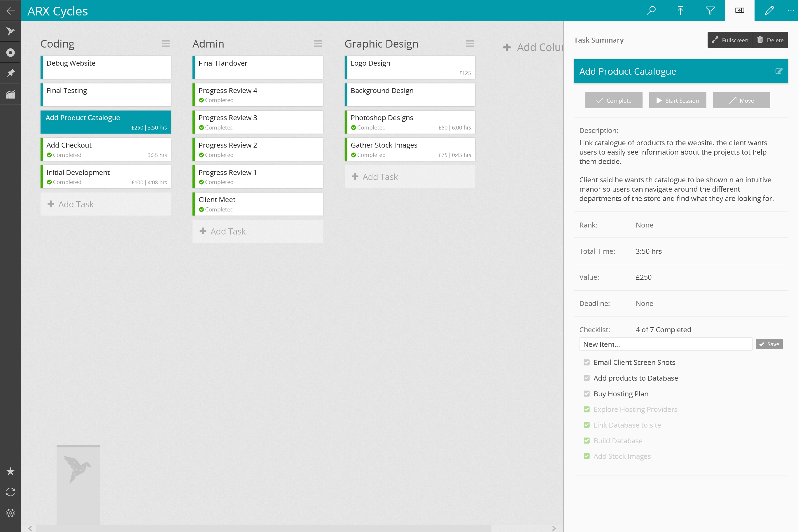Open the Graphic Design column menu
Image resolution: width=798 pixels, height=532 pixels.
click(470, 44)
